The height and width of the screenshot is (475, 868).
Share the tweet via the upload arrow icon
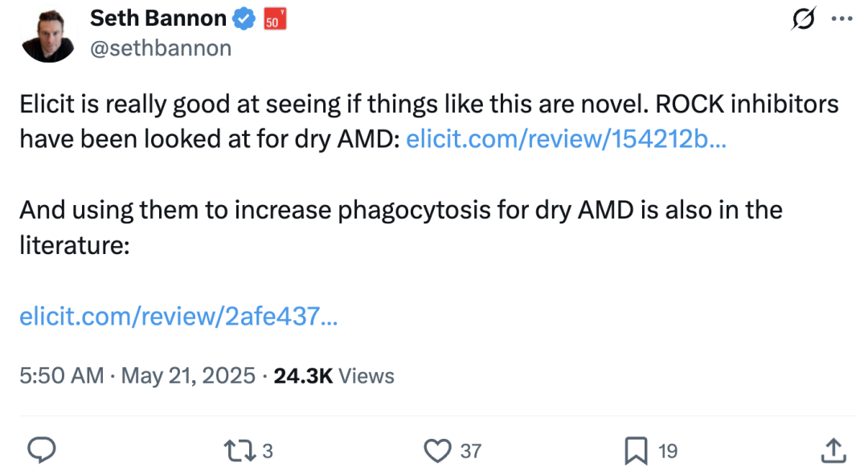coord(833,451)
